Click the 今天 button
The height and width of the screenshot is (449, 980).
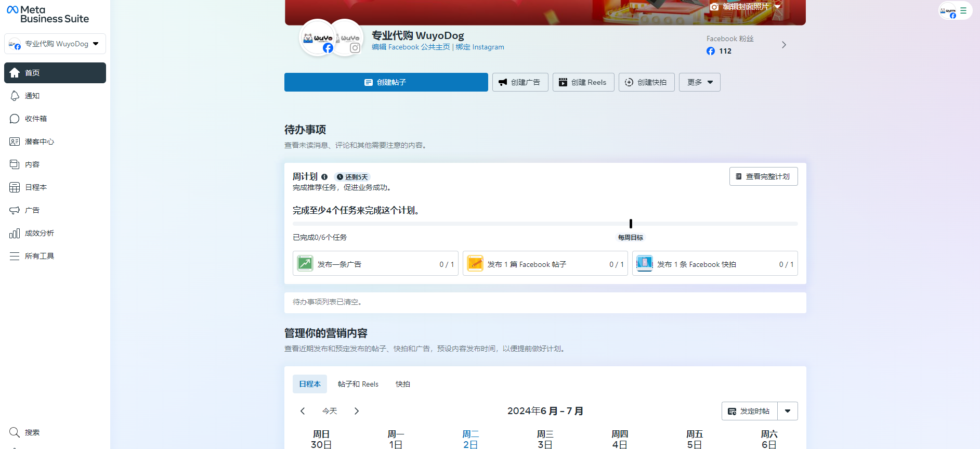(330, 411)
